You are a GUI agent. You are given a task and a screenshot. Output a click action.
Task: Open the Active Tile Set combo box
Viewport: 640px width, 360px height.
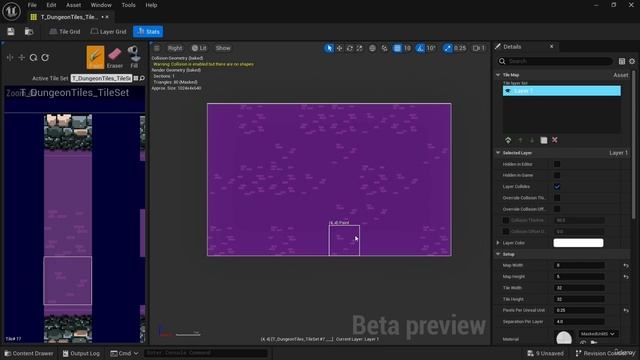point(101,78)
